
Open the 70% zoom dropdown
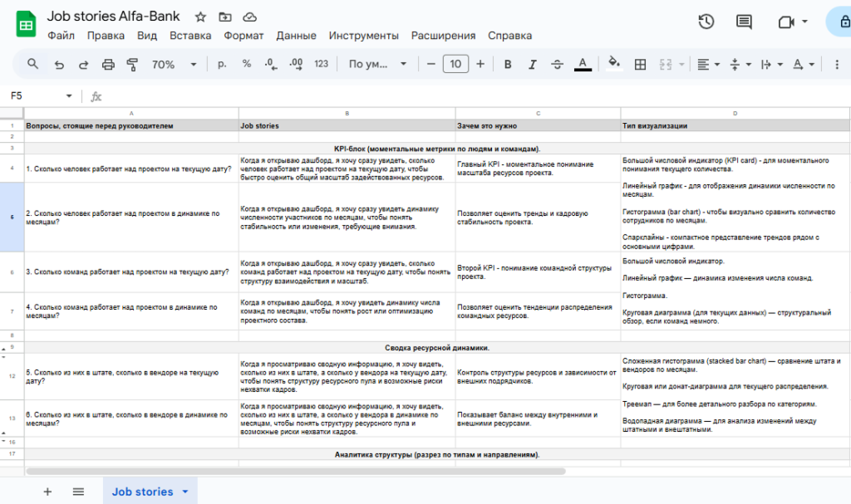click(x=174, y=65)
